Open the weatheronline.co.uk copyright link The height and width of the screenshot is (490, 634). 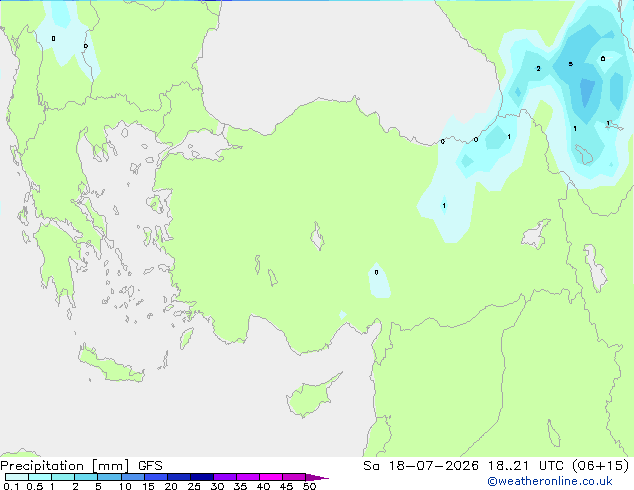click(x=549, y=481)
